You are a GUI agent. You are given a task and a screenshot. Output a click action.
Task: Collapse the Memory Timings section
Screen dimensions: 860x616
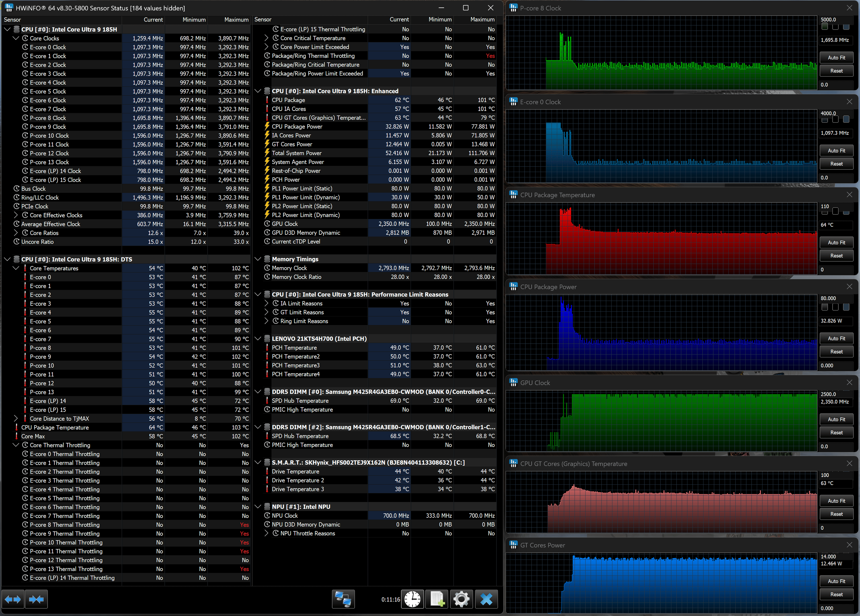258,259
